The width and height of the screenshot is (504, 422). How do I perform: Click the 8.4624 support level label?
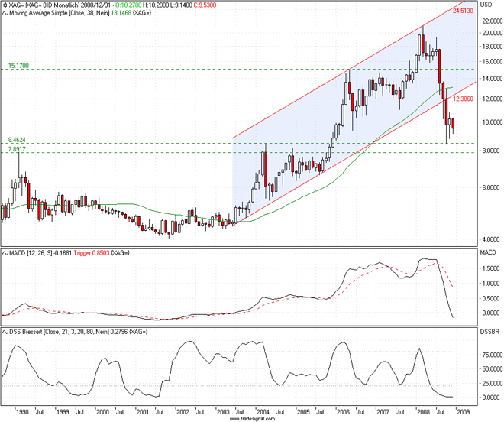[x=17, y=140]
